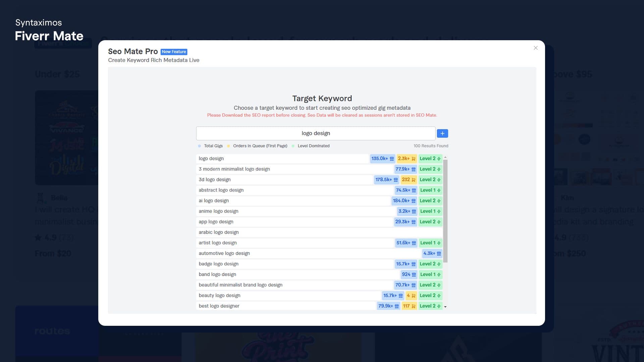The width and height of the screenshot is (644, 362).
Task: Click the 77.9k+ total gigs badge
Action: click(x=406, y=169)
